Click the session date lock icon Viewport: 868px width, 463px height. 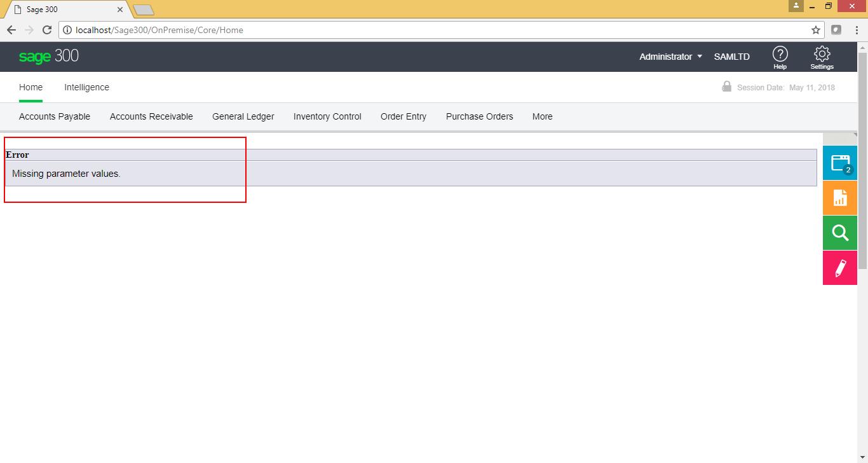pyautogui.click(x=726, y=86)
